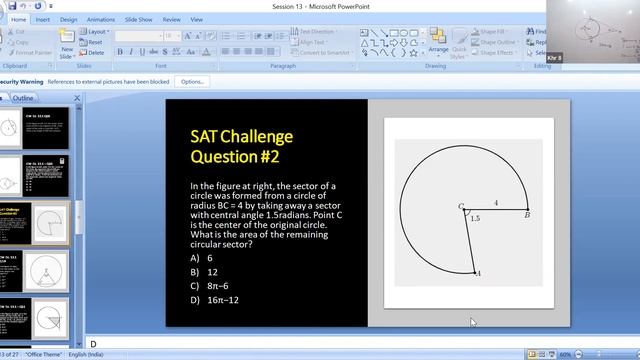This screenshot has height=360, width=640.
Task: Select the Down Arrow shape
Action: (404, 43)
